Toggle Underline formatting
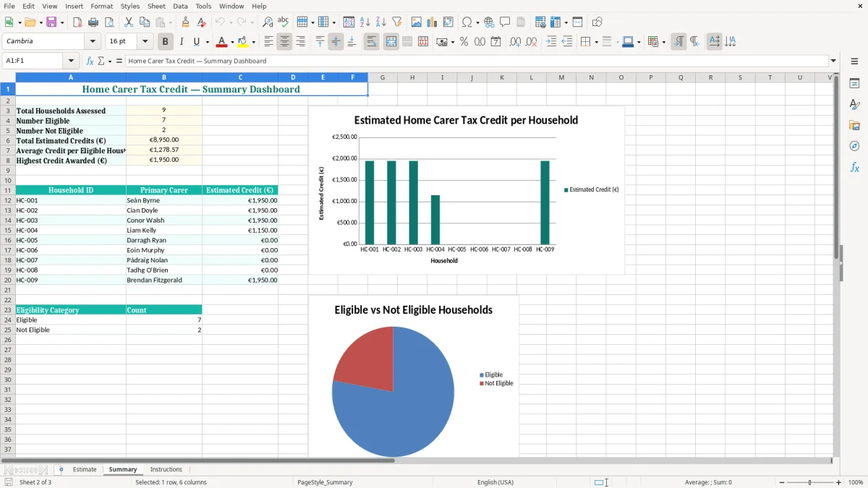This screenshot has height=488, width=868. 196,42
